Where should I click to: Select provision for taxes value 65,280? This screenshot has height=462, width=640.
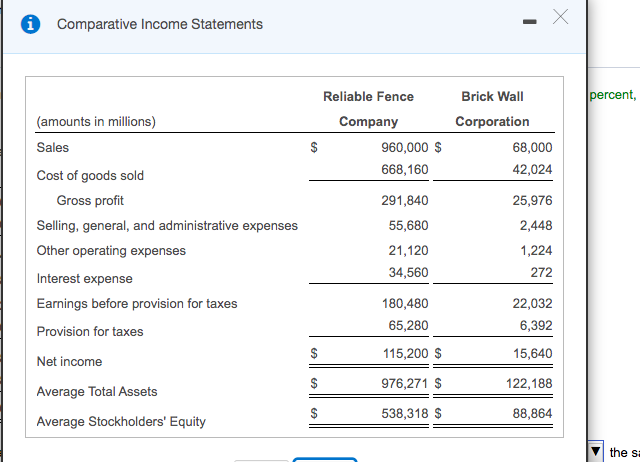coord(408,325)
